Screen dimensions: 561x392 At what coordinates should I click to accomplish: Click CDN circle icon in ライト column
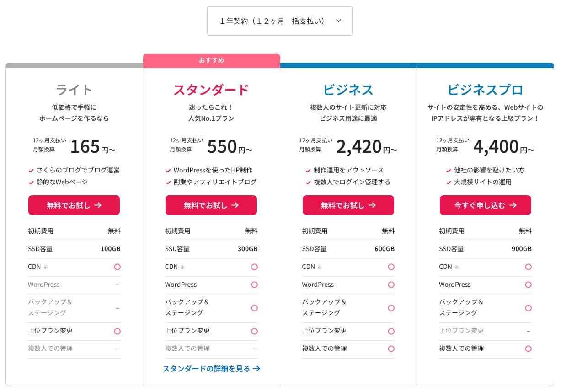(x=118, y=267)
